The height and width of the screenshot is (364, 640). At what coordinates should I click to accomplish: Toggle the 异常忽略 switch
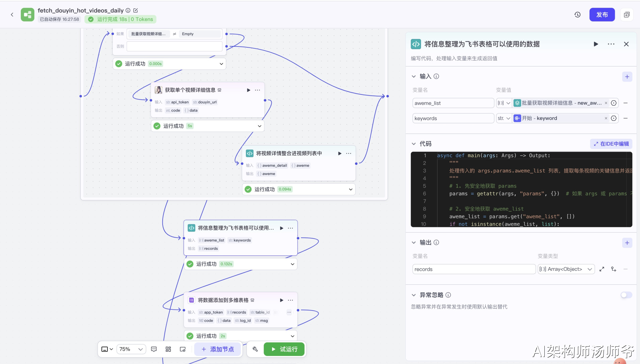pyautogui.click(x=626, y=295)
